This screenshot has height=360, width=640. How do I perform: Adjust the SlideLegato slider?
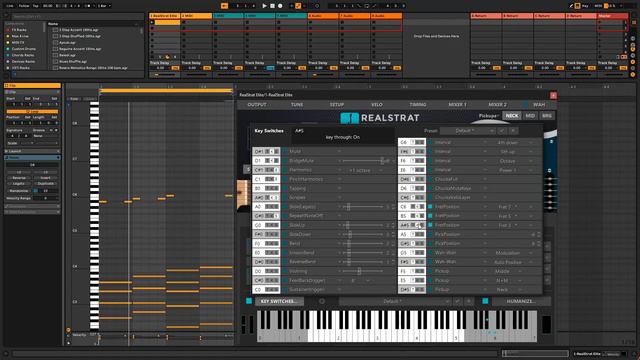point(362,207)
